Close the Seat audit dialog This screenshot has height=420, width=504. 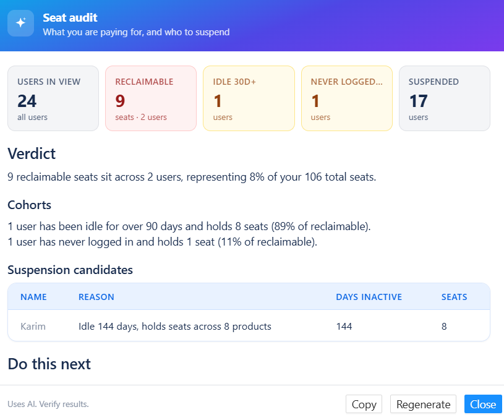point(483,404)
